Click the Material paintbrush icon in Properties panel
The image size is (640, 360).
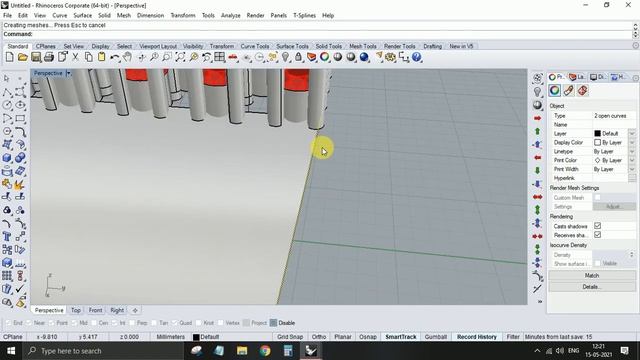[x=569, y=90]
